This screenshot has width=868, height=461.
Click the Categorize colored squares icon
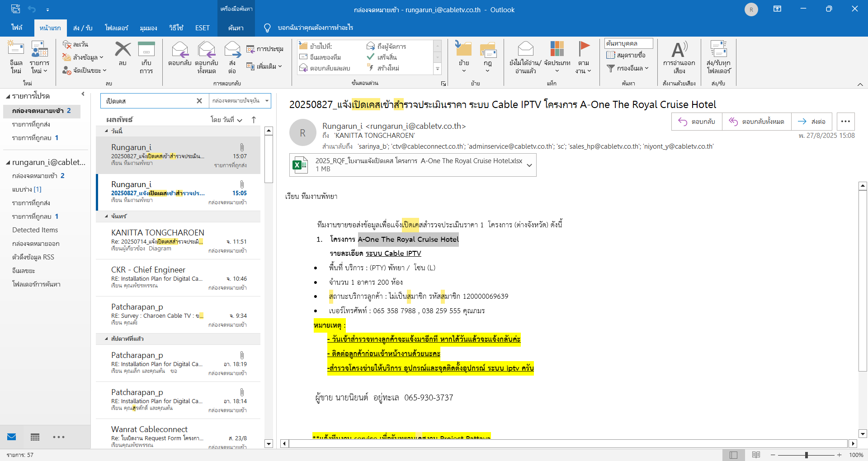click(x=557, y=50)
